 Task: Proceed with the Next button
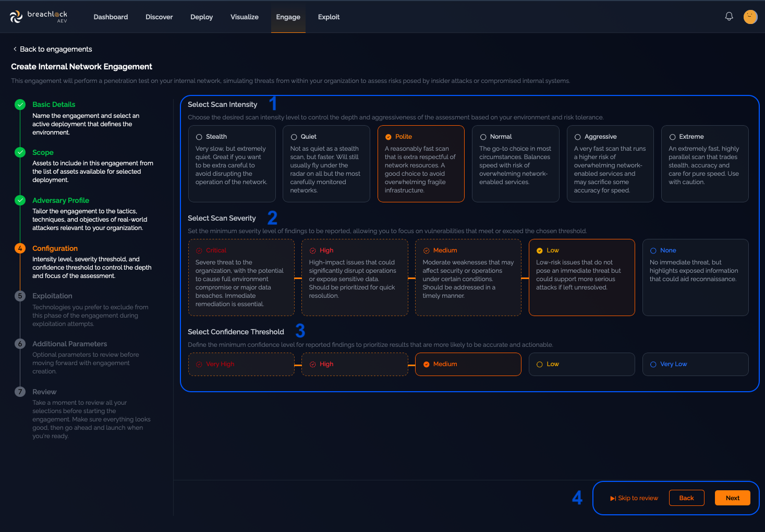733,498
